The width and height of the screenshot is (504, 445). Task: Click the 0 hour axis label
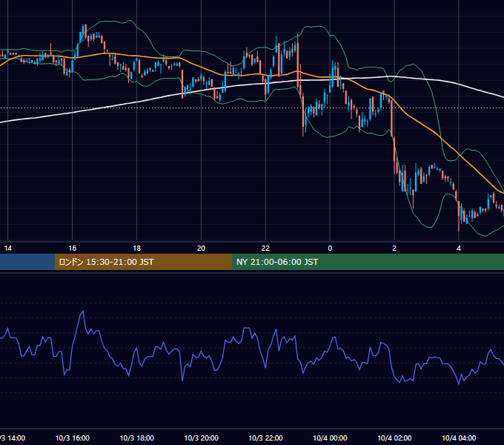(330, 248)
